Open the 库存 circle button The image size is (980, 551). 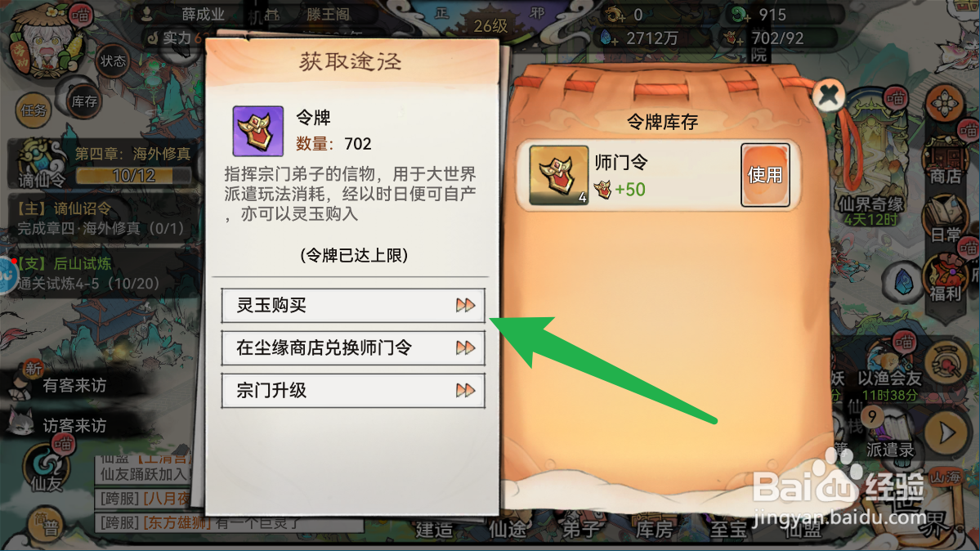[83, 101]
